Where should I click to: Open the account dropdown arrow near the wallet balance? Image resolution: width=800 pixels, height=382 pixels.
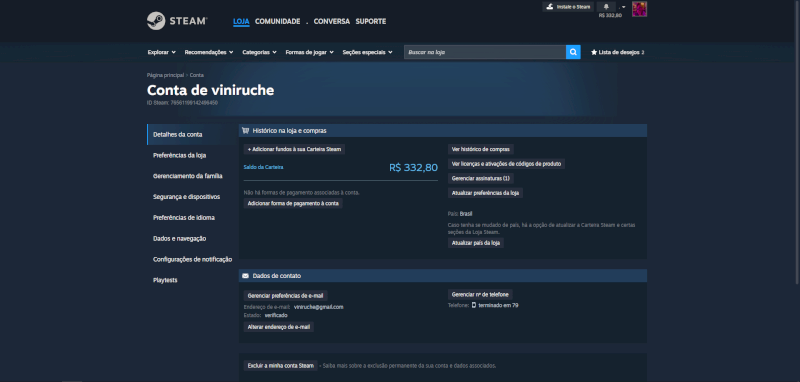[623, 7]
